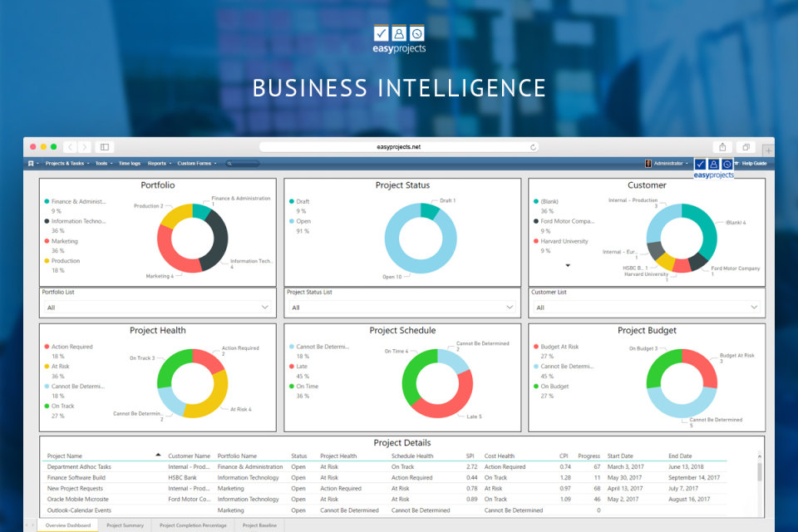Image resolution: width=798 pixels, height=532 pixels.
Task: Click HSBC Bank customer cell
Action: pos(182,477)
